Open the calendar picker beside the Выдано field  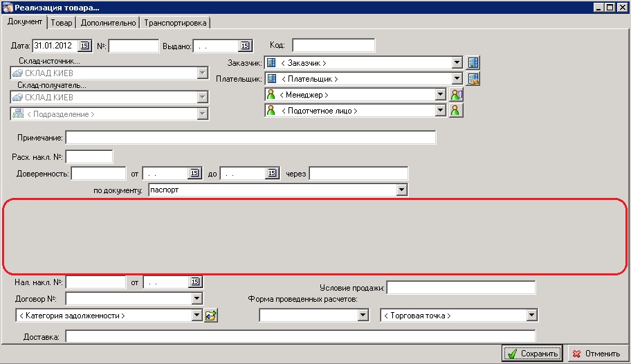click(245, 46)
